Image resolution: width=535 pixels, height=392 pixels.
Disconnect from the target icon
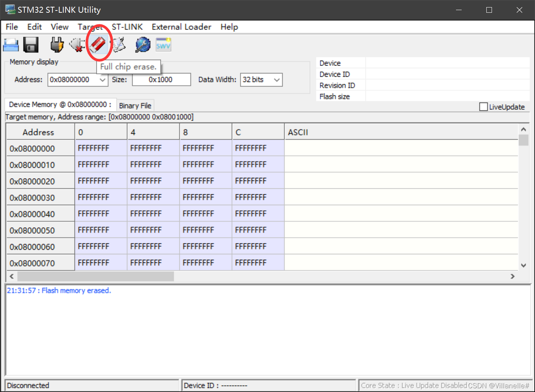click(x=77, y=45)
